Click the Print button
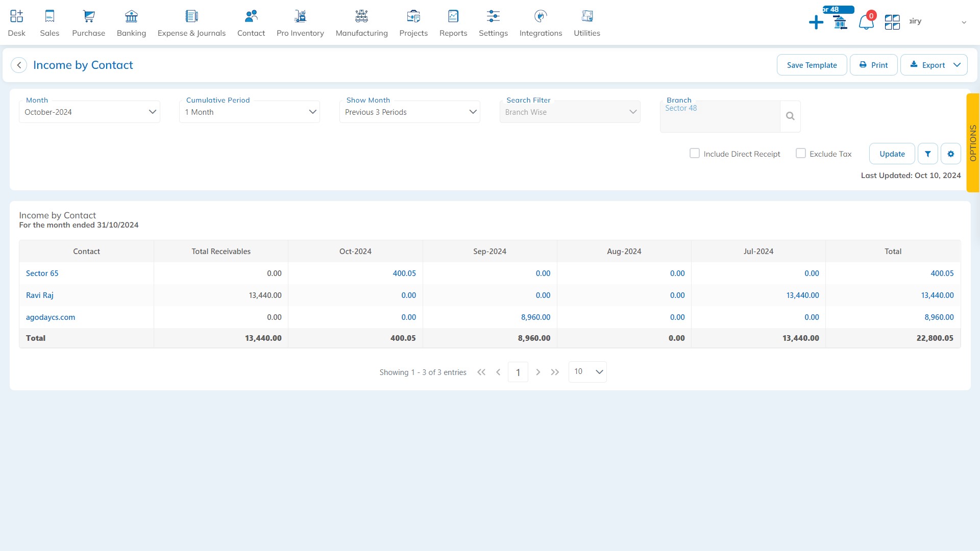The height and width of the screenshot is (551, 980). [x=873, y=65]
